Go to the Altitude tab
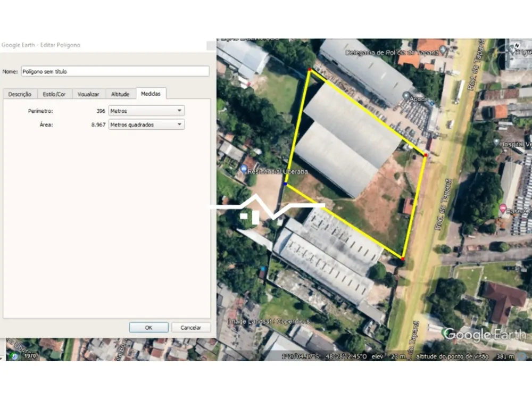This screenshot has width=532, height=399. coord(120,94)
